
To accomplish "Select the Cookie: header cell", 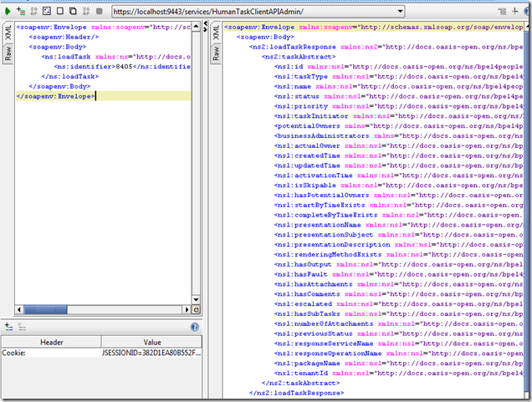I will pyautogui.click(x=51, y=353).
